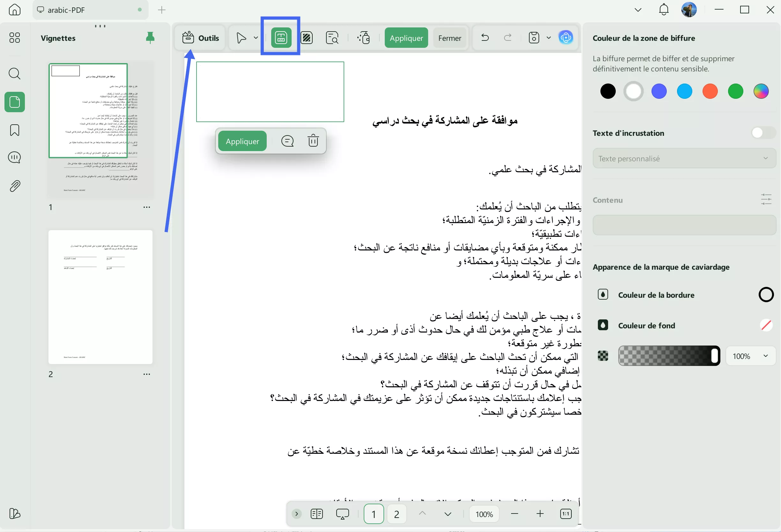Enable the Texte d'incrustation toggle
This screenshot has width=781, height=532.
(763, 133)
